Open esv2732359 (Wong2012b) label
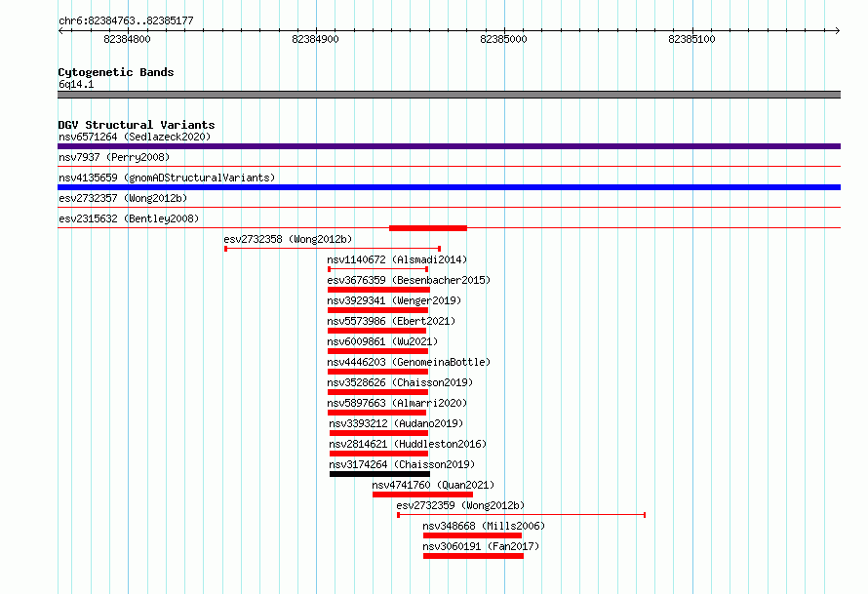Viewport: 868px width, 594px height. (x=460, y=505)
